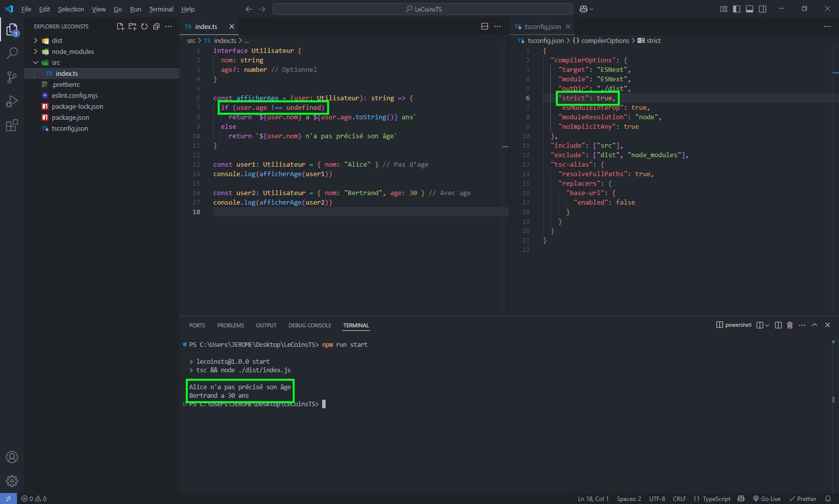Close the tsconfig.json editor tab
The width and height of the screenshot is (839, 504).
(x=568, y=26)
